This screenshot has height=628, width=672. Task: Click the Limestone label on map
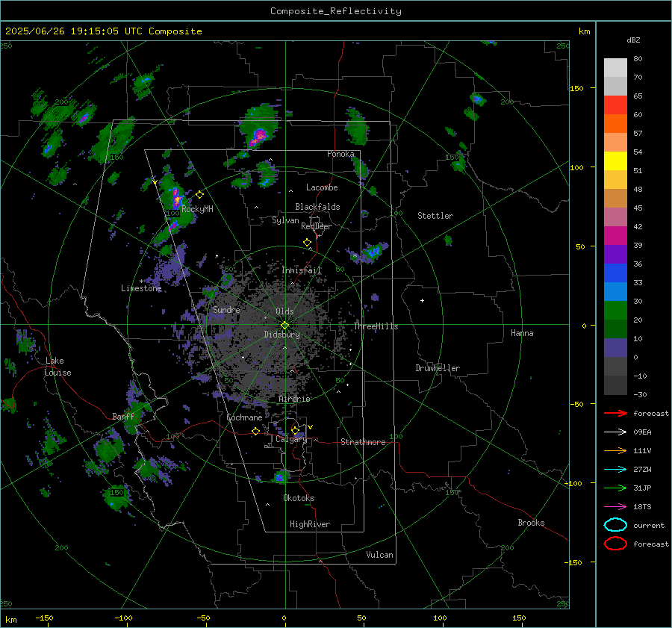click(141, 288)
